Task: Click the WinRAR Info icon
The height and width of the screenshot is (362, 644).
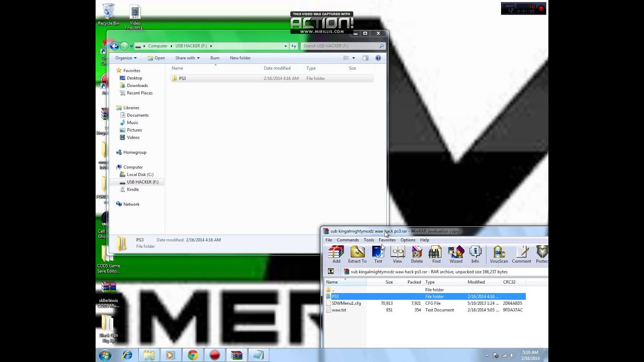Action: click(x=475, y=254)
